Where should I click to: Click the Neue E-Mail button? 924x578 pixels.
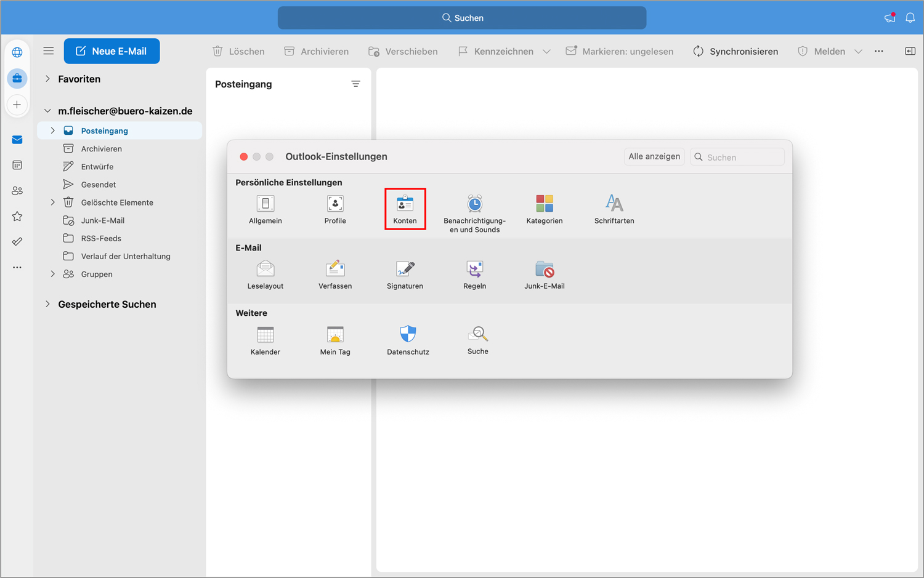pyautogui.click(x=111, y=51)
